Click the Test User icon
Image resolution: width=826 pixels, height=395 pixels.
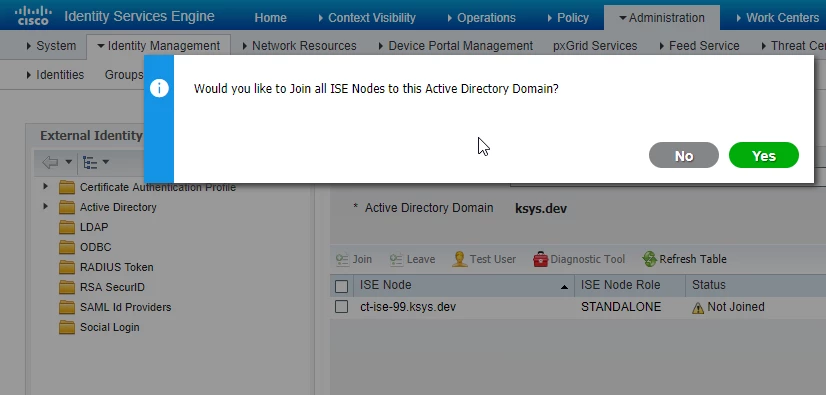click(x=459, y=259)
